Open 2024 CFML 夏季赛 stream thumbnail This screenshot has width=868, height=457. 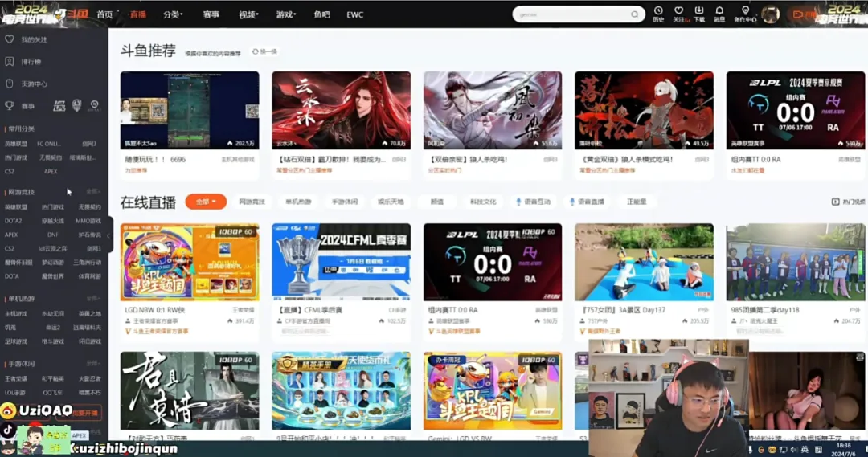(x=341, y=263)
